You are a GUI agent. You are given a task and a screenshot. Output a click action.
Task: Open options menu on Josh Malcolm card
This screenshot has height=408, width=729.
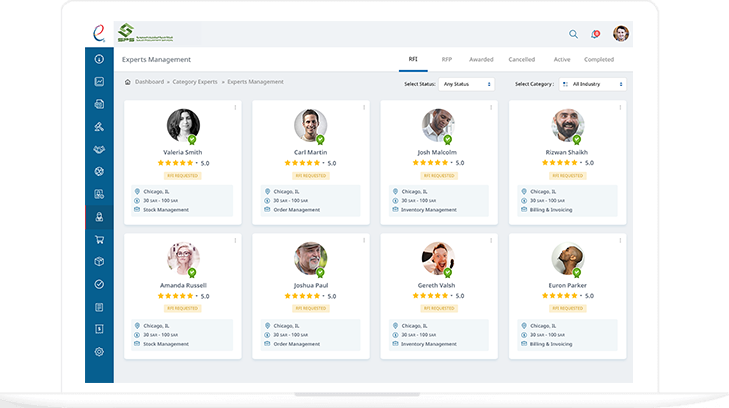point(491,107)
